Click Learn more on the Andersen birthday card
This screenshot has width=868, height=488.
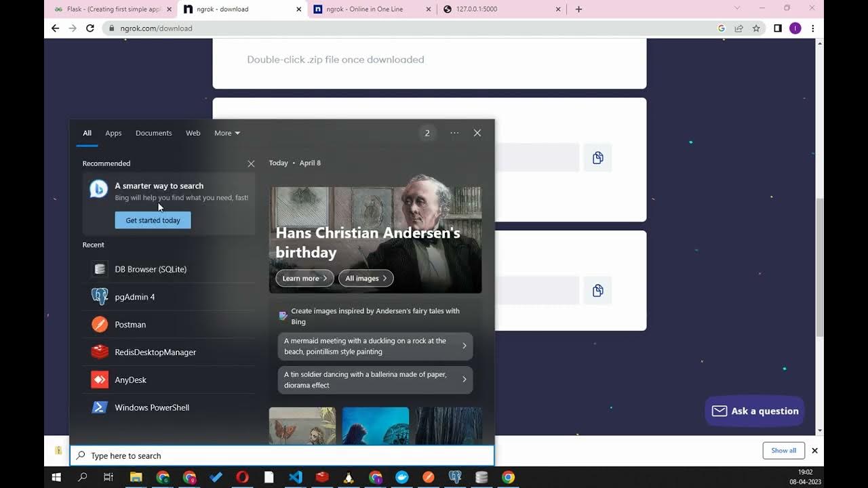(304, 279)
